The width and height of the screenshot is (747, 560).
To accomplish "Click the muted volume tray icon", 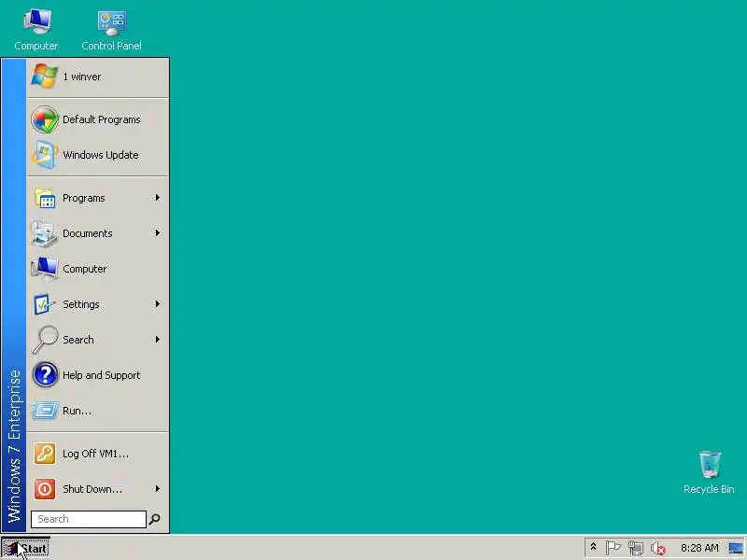I will tap(658, 549).
